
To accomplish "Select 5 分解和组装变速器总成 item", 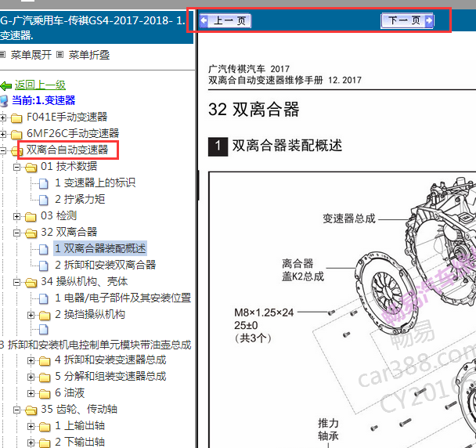I will pos(110,376).
